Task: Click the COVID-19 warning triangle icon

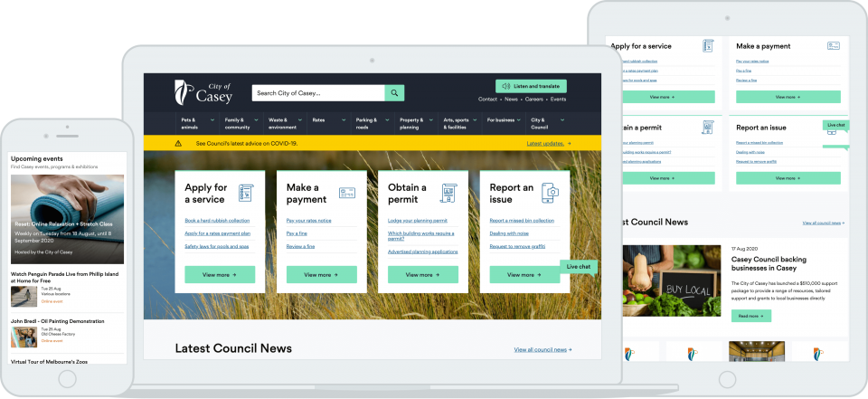Action: click(x=178, y=144)
